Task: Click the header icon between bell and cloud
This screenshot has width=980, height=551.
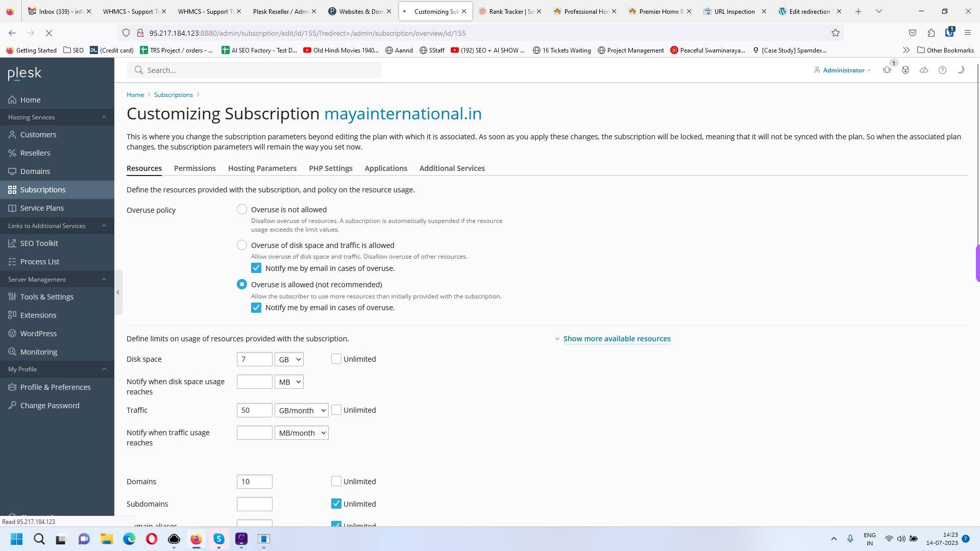Action: pos(905,70)
